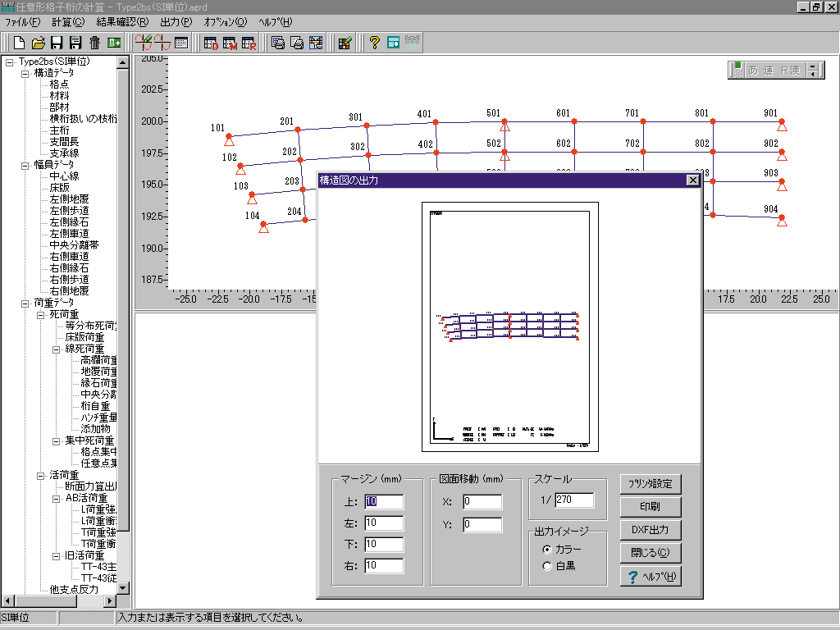Viewport: 840px width, 630px height.
Task: Click the open folder toolbar icon
Action: [38, 43]
